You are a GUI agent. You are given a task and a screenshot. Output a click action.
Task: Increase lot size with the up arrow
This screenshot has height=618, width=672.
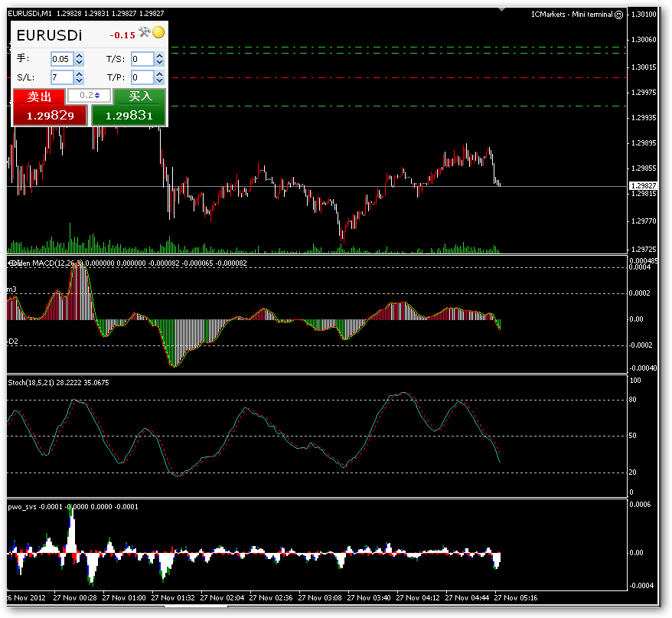point(80,56)
